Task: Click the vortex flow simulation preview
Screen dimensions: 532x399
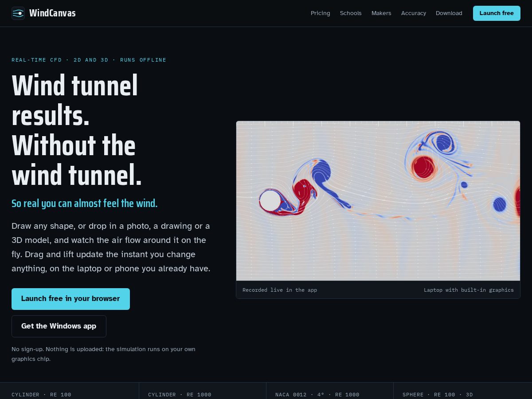Action: tap(378, 201)
